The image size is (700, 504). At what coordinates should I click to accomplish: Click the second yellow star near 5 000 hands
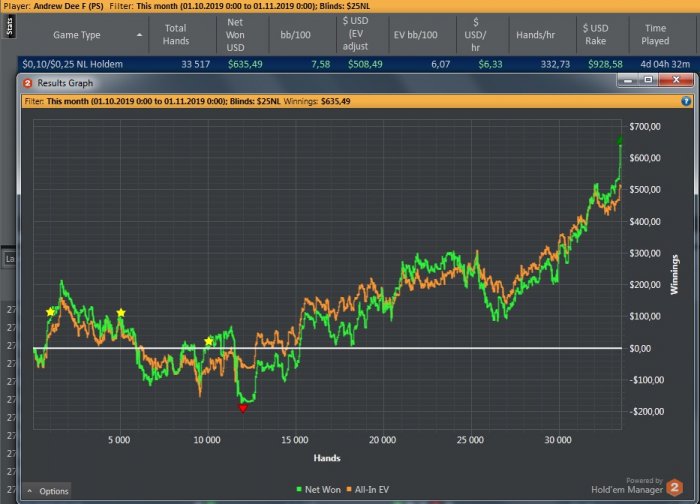[x=121, y=313]
